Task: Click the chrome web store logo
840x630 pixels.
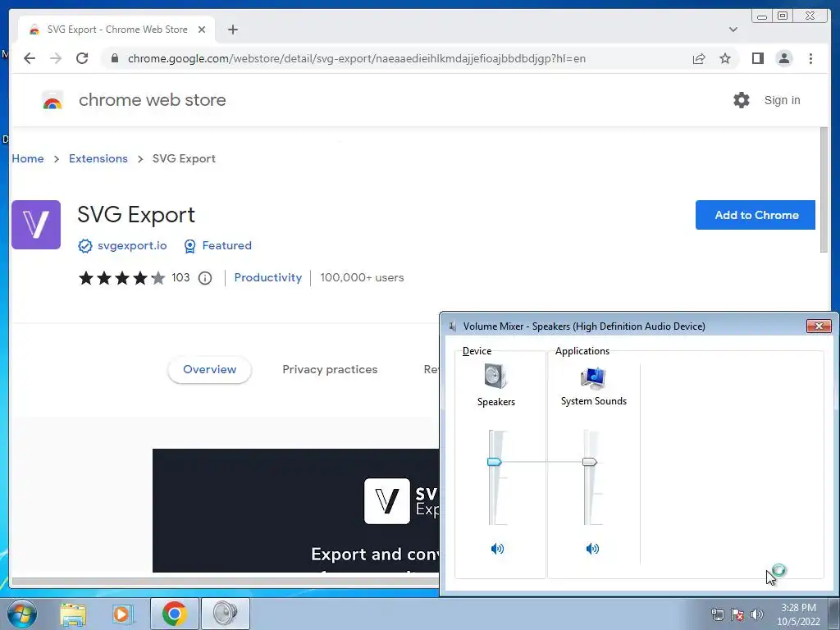Action: click(52, 100)
